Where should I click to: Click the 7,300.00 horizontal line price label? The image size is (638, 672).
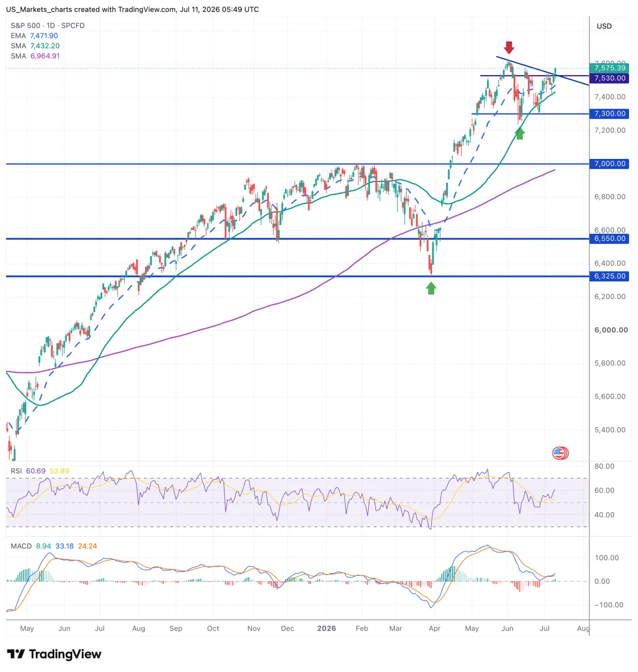pyautogui.click(x=609, y=114)
